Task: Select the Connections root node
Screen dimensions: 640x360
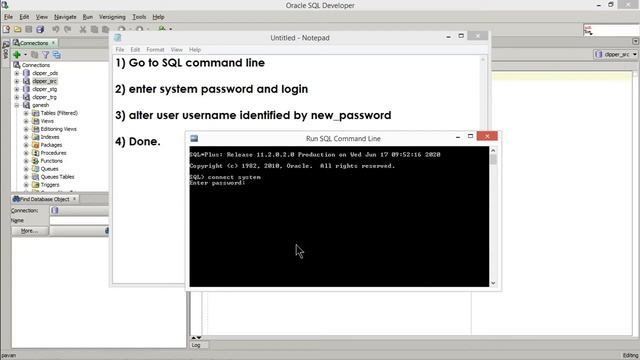Action: point(36,65)
